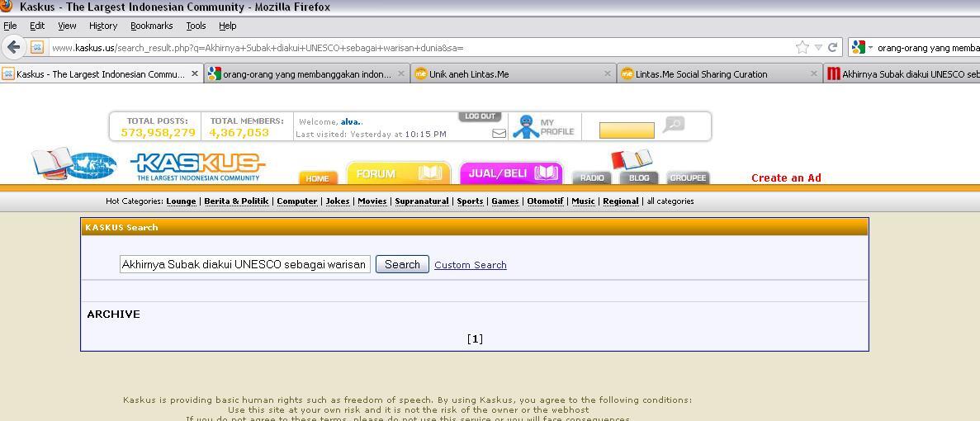Click the Kaskus logo
The image size is (980, 421).
point(198,166)
